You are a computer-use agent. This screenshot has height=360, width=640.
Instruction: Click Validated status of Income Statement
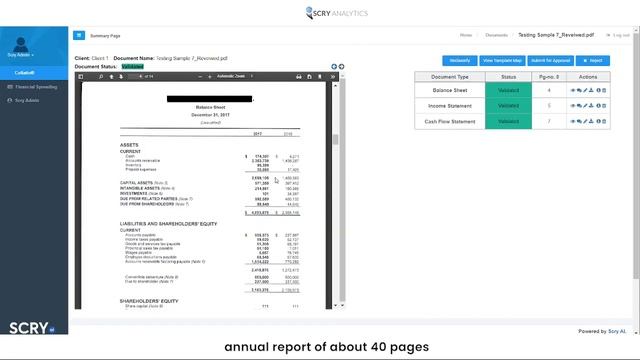(509, 106)
